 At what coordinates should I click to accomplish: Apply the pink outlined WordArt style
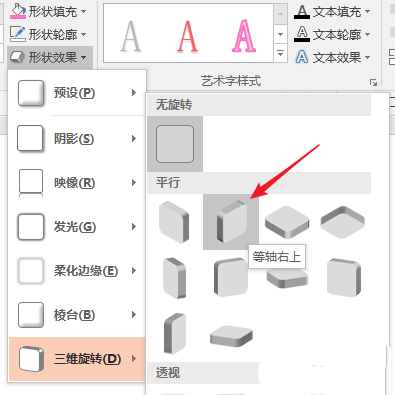tap(244, 36)
